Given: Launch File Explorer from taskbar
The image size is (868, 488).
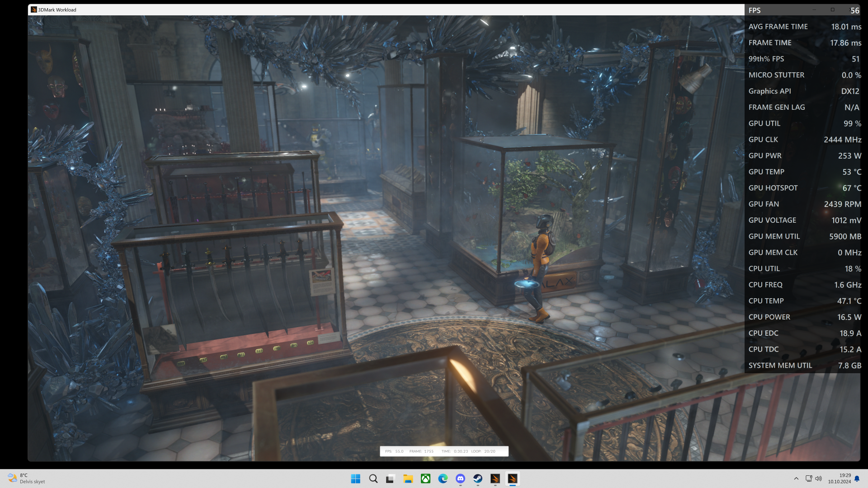Looking at the screenshot, I should 408,479.
